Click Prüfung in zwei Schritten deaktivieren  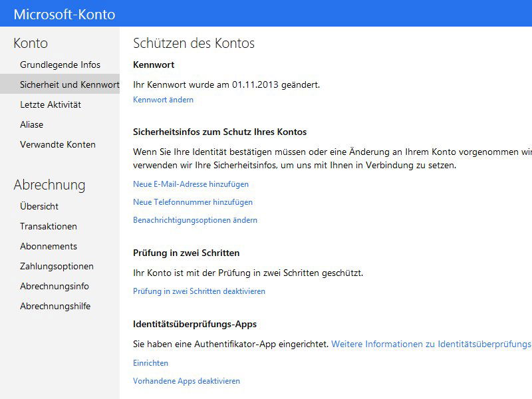(199, 291)
